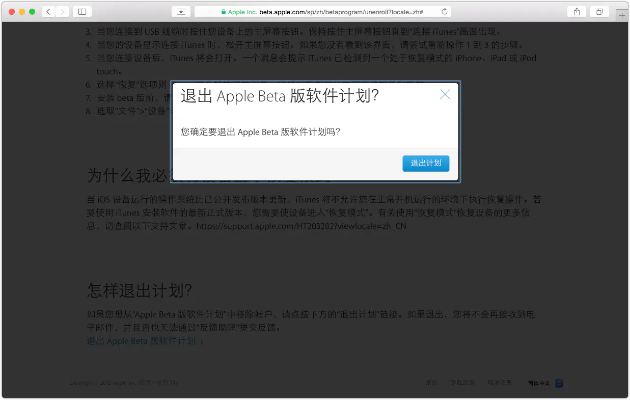Click the 退出计划 confirm button

[427, 163]
